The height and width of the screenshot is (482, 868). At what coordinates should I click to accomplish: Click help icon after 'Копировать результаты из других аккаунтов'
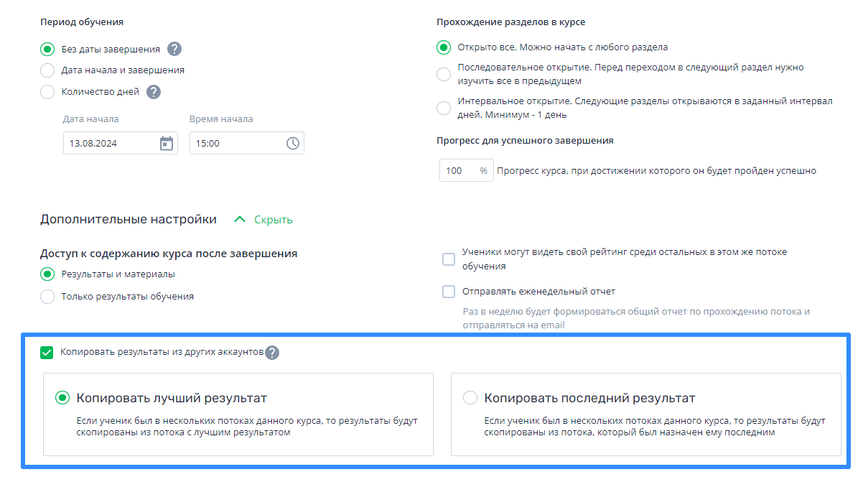(272, 353)
